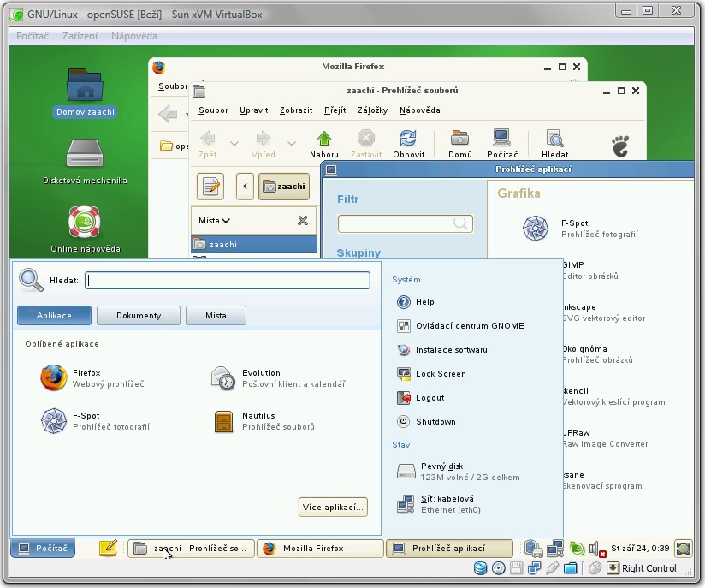
Task: Close the Místa sidebar pane
Action: coord(303,221)
